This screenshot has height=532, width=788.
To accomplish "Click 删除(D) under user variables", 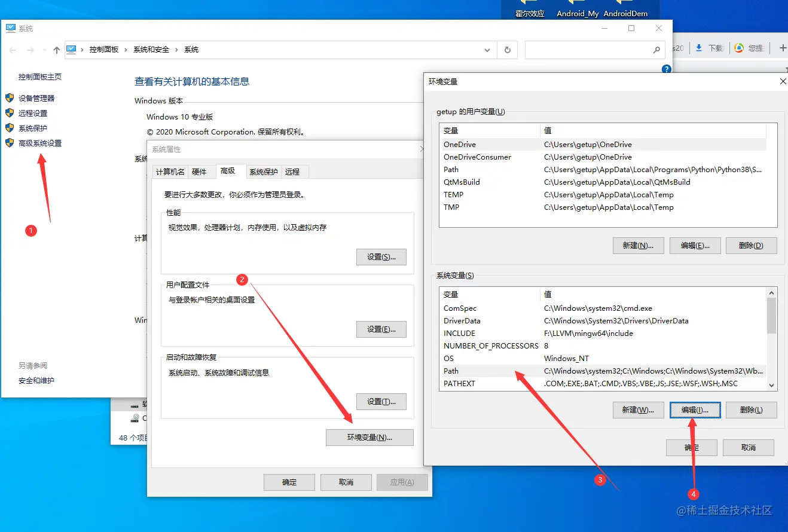I will 752,246.
